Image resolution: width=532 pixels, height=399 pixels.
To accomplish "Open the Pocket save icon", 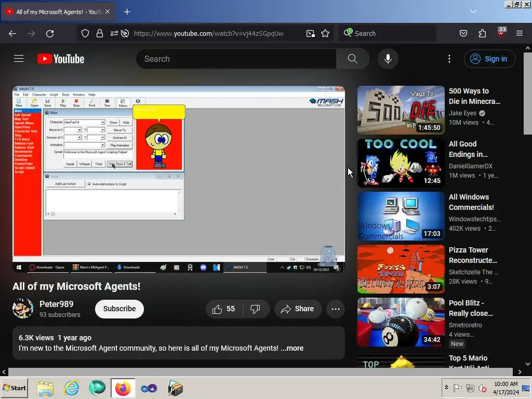I will coord(463,33).
